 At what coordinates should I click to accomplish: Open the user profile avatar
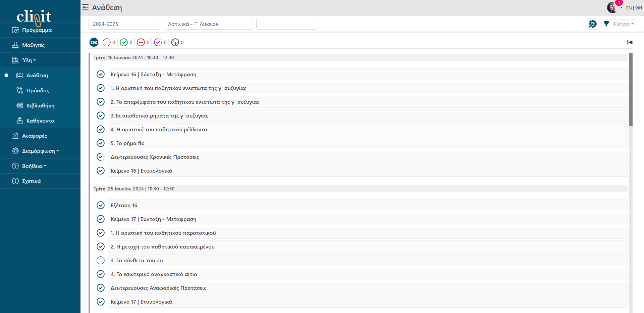612,7
